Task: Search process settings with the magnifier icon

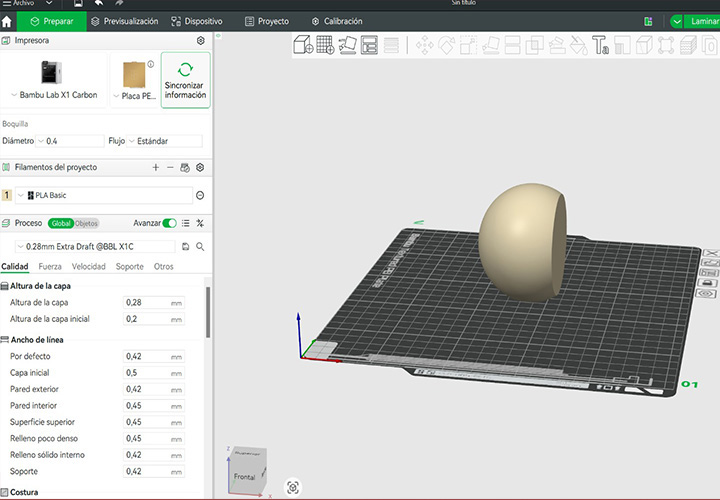Action: 200,246
